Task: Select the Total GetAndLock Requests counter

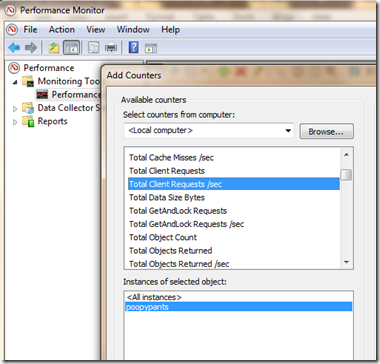Action: 178,211
